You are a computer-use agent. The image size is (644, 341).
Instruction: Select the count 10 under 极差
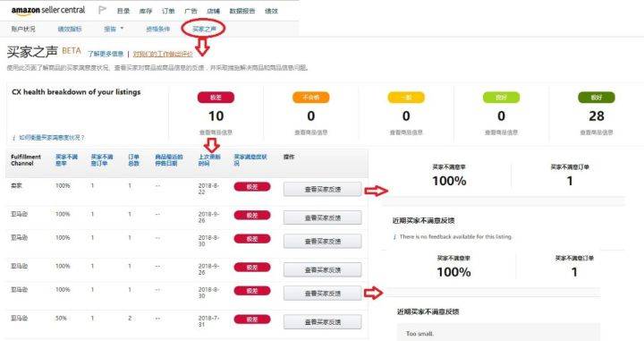[216, 116]
